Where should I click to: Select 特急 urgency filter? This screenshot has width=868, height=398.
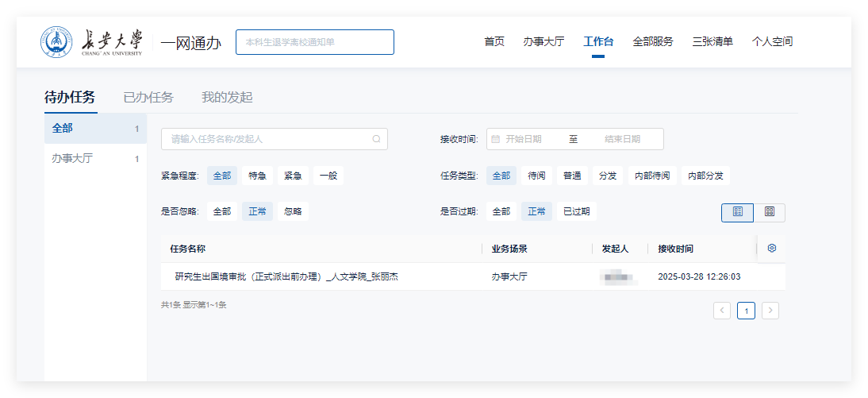tap(257, 176)
